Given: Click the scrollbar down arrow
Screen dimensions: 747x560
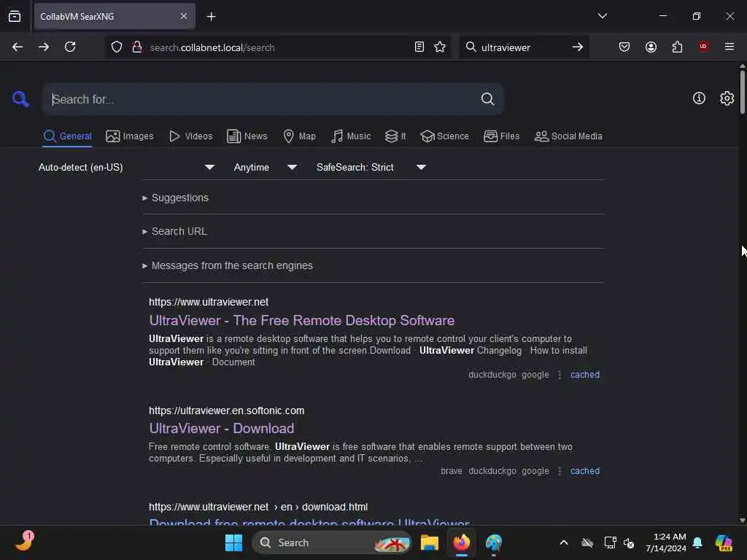Looking at the screenshot, I should [x=742, y=521].
